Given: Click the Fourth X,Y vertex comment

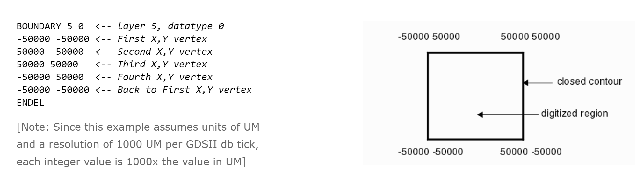Looking at the screenshot, I should pos(165,77).
